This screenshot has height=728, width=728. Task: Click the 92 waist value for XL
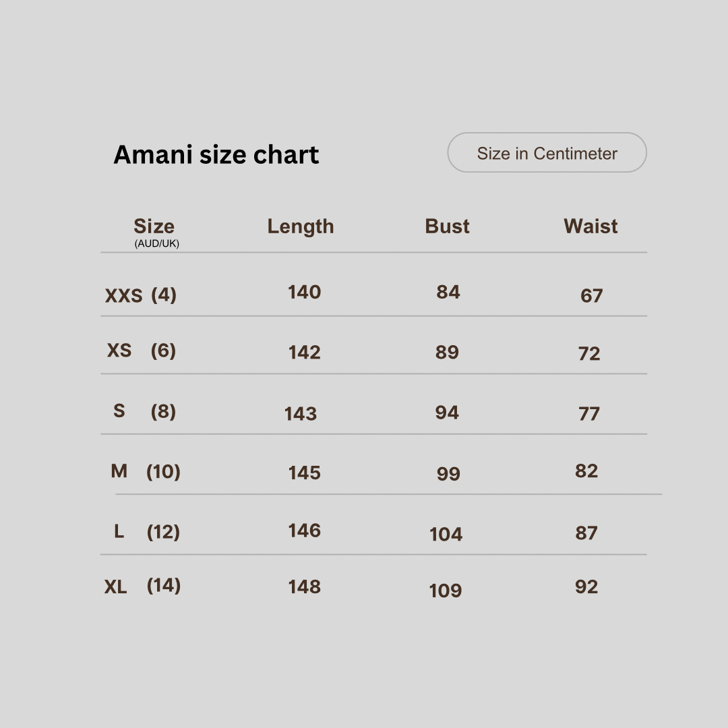[x=586, y=587]
